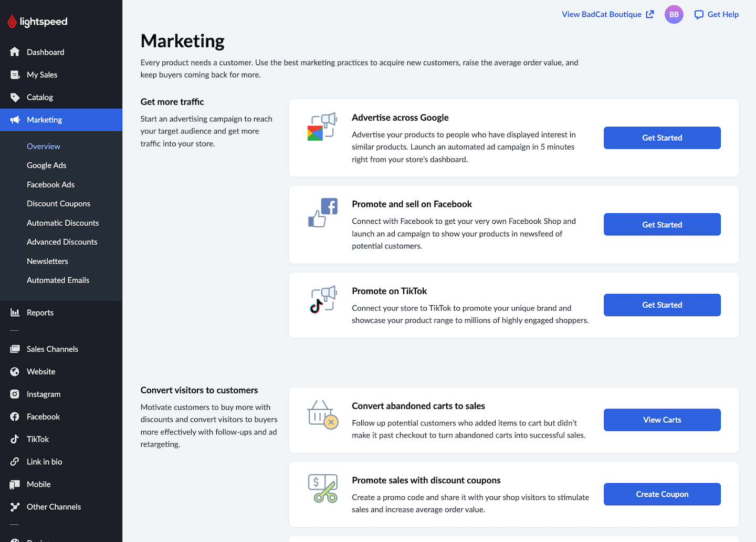This screenshot has width=756, height=542.
Task: Click the Lightspeed flame logo
Action: pyautogui.click(x=12, y=22)
